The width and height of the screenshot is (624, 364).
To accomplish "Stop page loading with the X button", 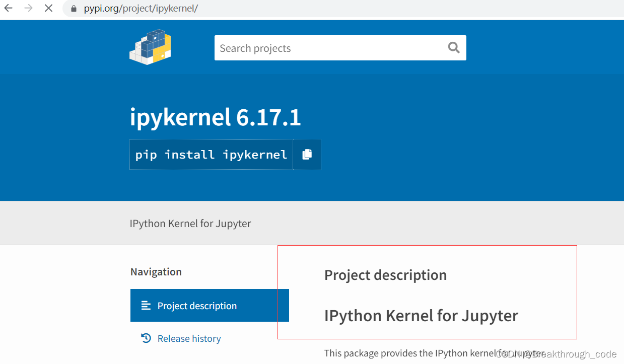I will (x=48, y=8).
